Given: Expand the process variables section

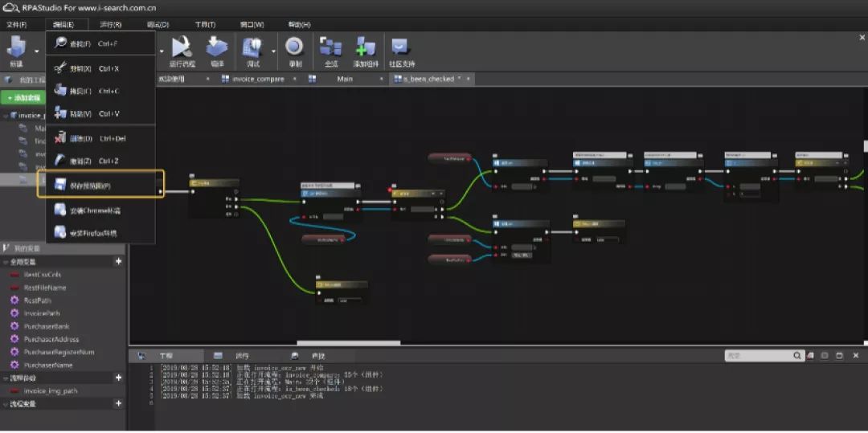Looking at the screenshot, I should tap(6, 404).
